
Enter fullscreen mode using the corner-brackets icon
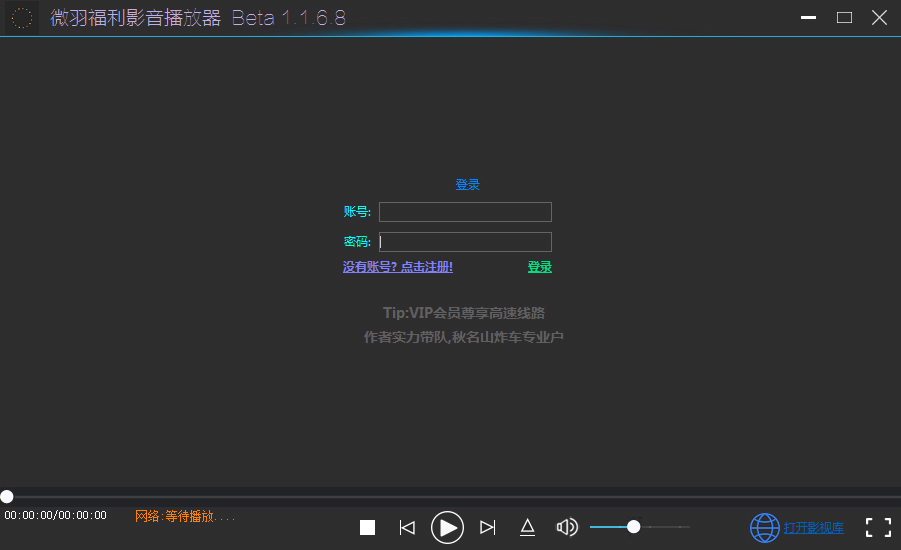(x=878, y=527)
